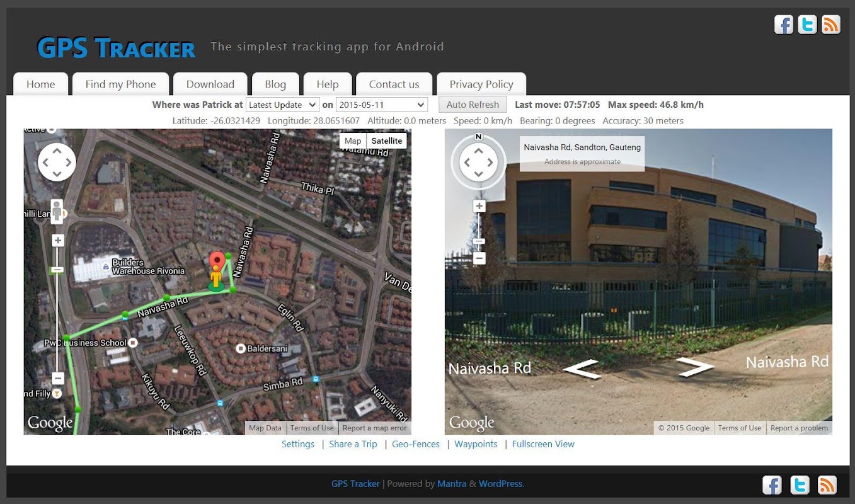Zoom in on the Street View panel

479,207
